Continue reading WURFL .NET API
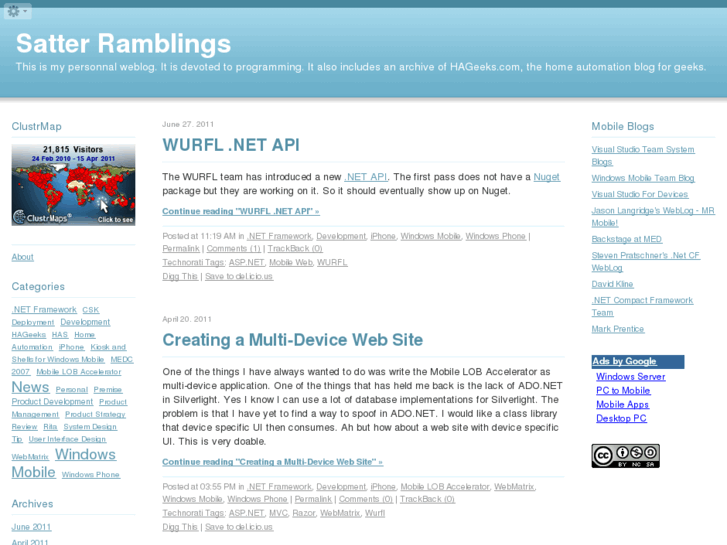This screenshot has width=727, height=545. [241, 212]
